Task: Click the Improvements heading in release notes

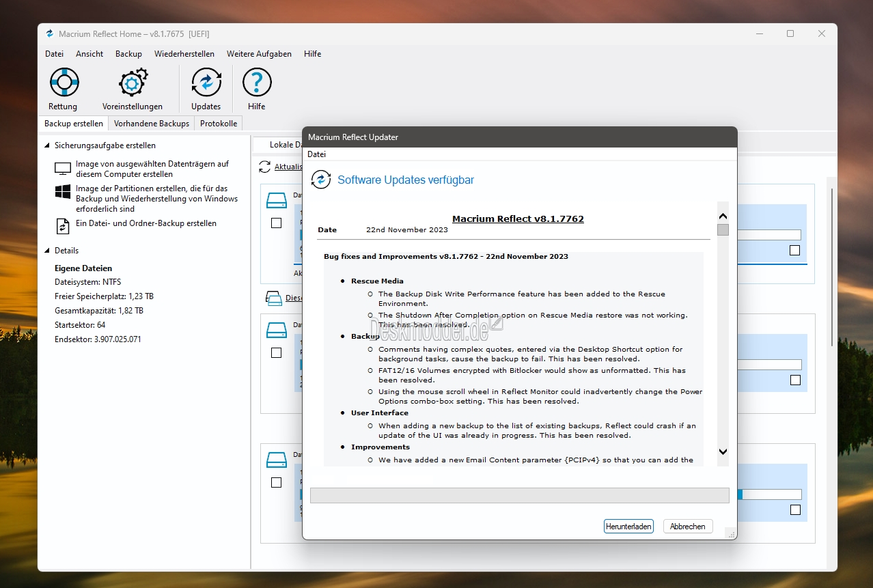Action: pos(380,447)
